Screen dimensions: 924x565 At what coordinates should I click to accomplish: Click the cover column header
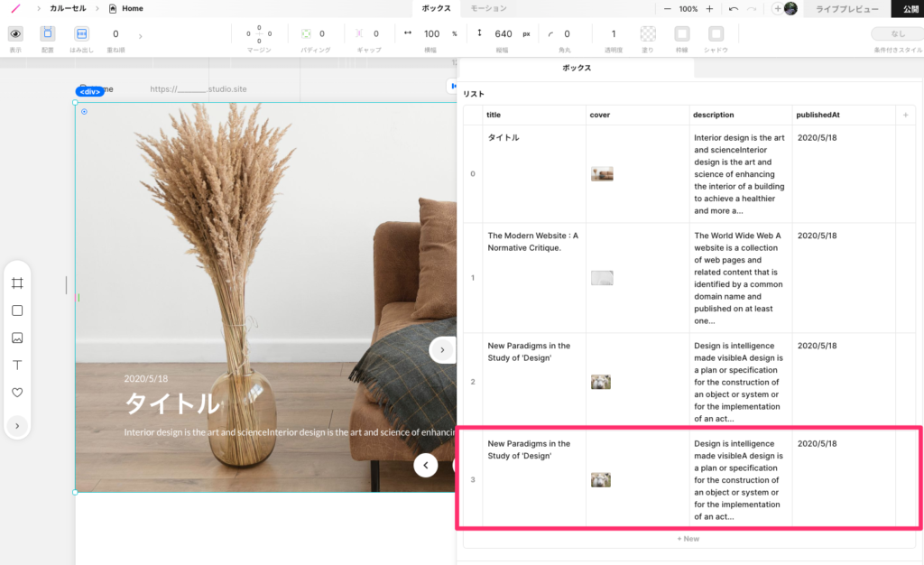tap(637, 115)
